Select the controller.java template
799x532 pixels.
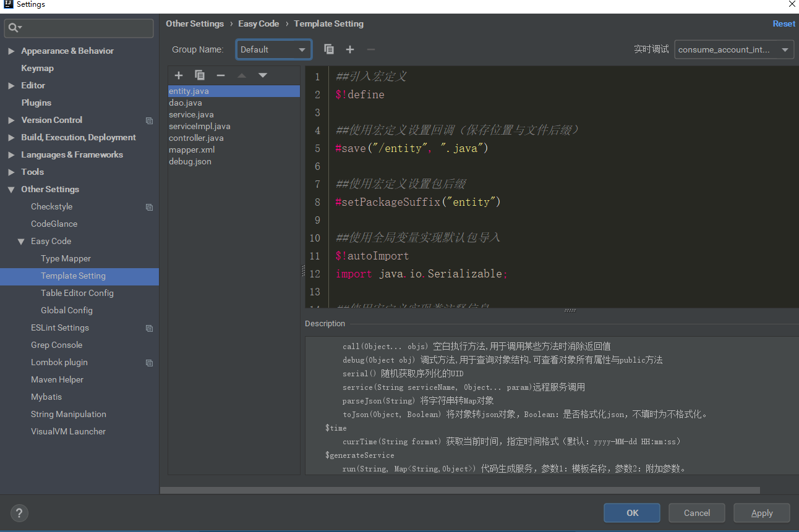pos(234,138)
